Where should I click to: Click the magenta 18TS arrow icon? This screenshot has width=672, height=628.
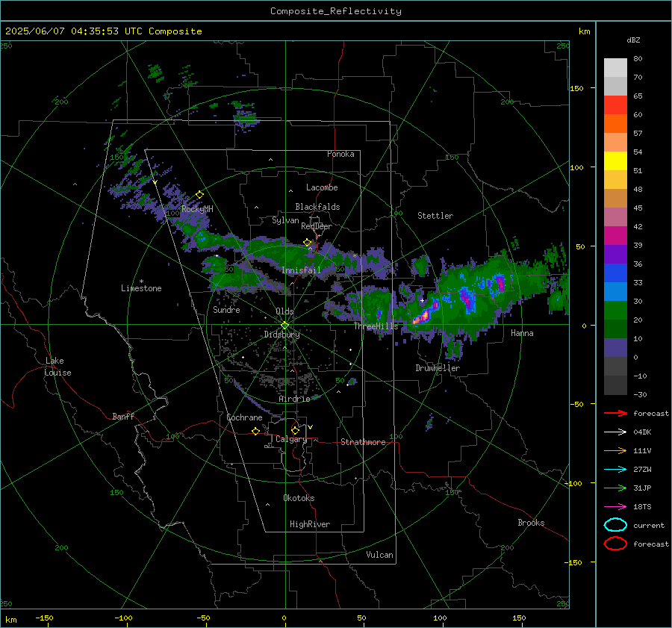pos(615,507)
